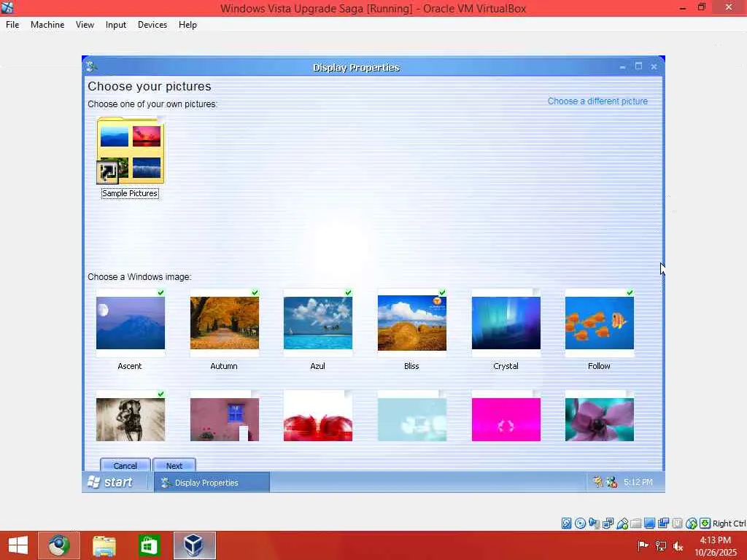Image resolution: width=747 pixels, height=560 pixels.
Task: Maximize the Display Properties window
Action: pos(638,66)
